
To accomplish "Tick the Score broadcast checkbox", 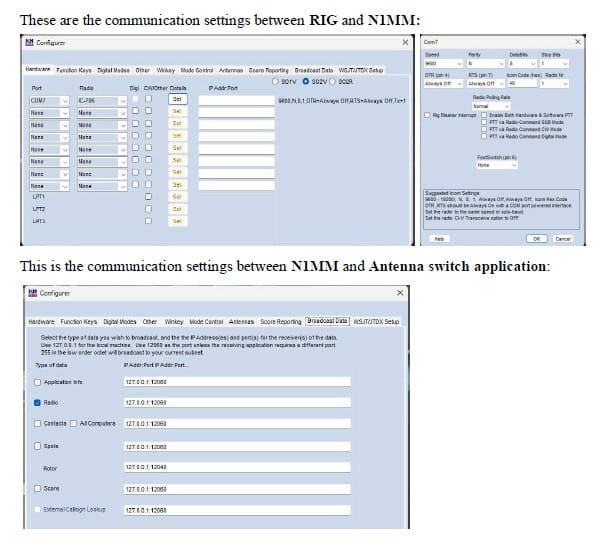I will coord(37,488).
